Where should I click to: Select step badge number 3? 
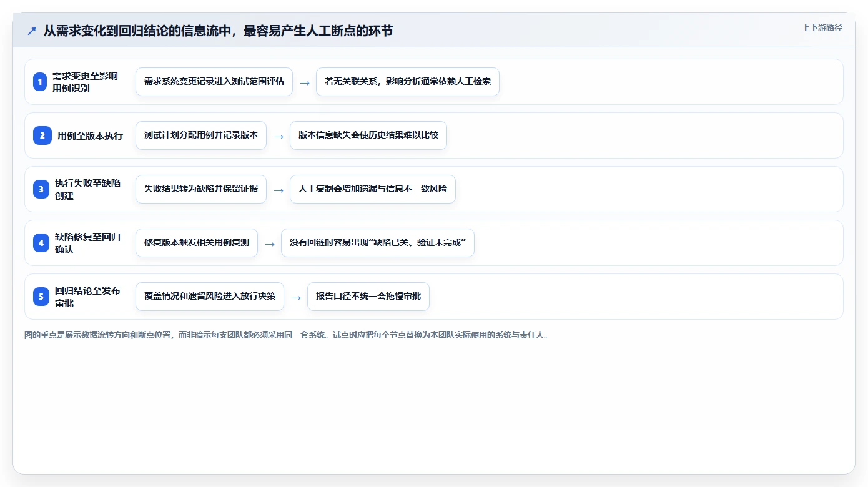(x=41, y=189)
